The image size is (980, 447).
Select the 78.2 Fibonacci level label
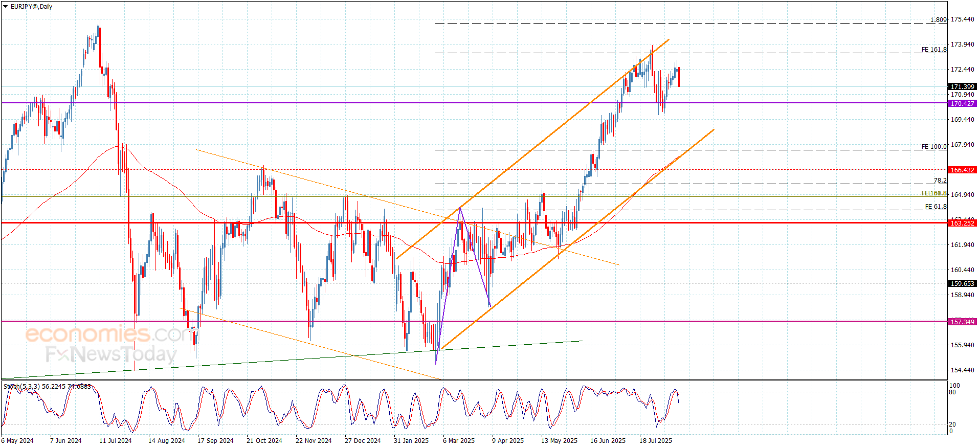tap(940, 181)
